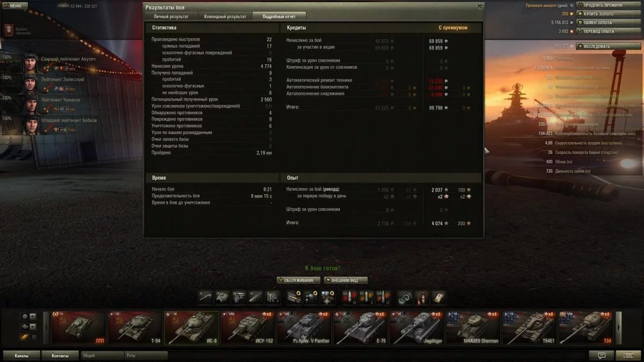Screen dimensions: 644x362
Task: Open the chat notifications icon
Action: pyautogui.click(x=601, y=355)
